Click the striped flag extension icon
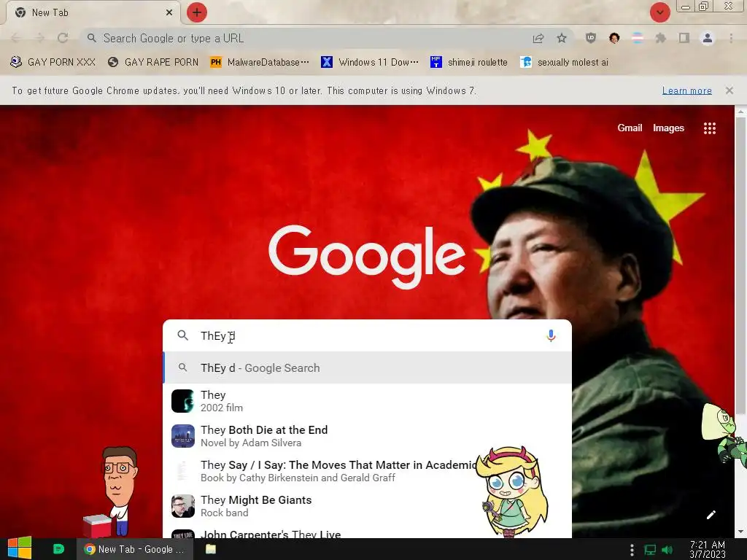This screenshot has height=560, width=747. (x=638, y=38)
